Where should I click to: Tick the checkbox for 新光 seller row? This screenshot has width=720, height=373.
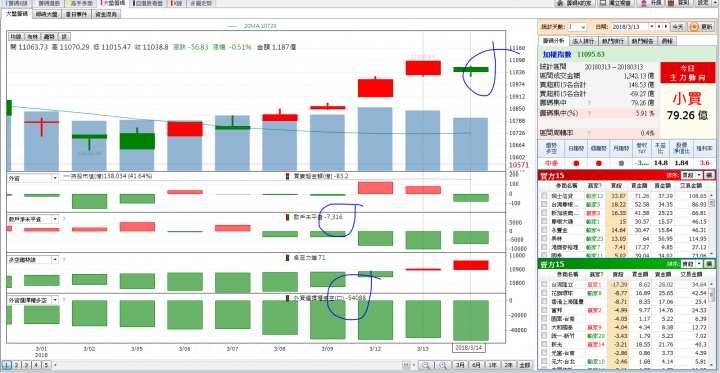pos(545,345)
